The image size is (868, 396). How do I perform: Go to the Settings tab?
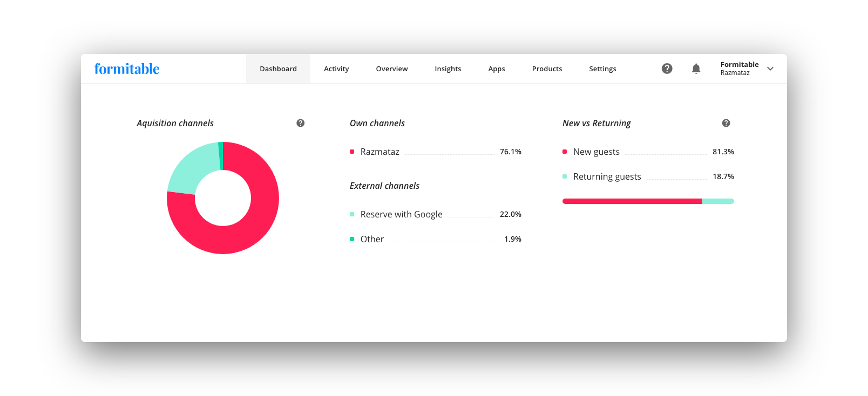click(x=602, y=69)
